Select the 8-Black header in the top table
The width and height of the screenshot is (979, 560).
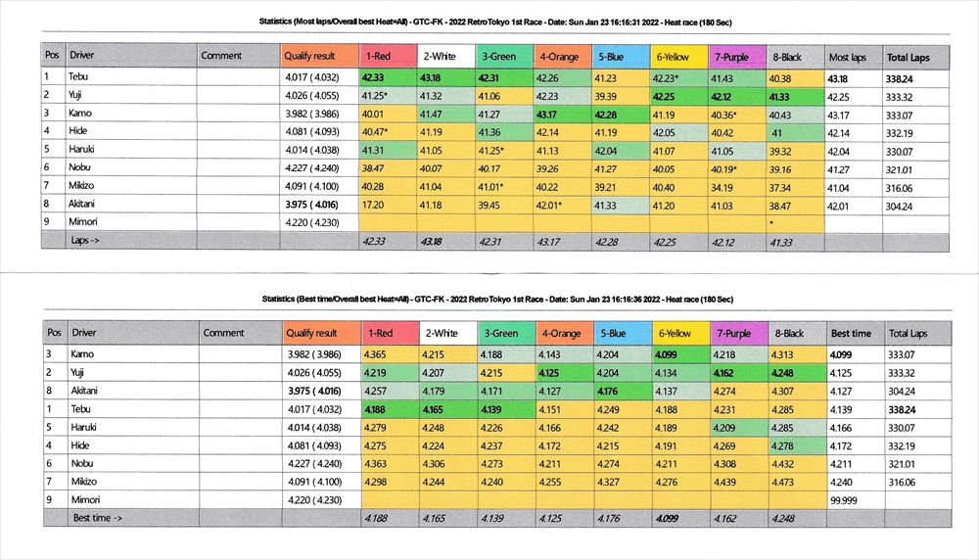[x=789, y=57]
